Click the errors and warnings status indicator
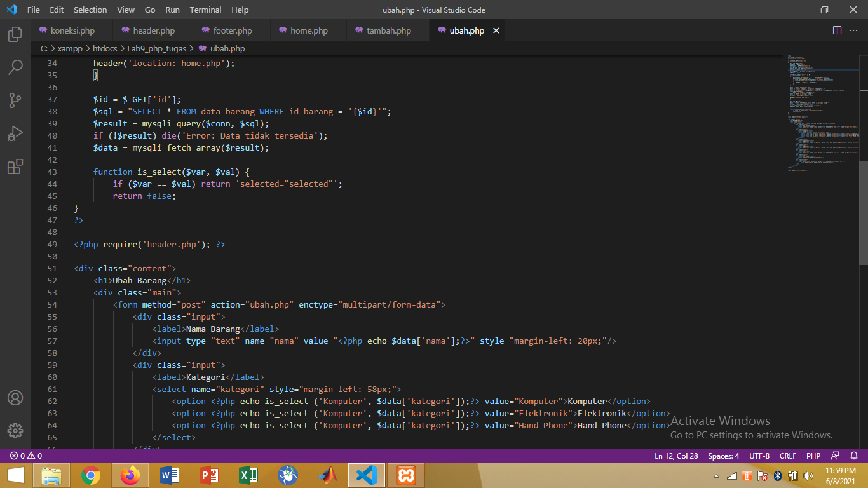 25,456
